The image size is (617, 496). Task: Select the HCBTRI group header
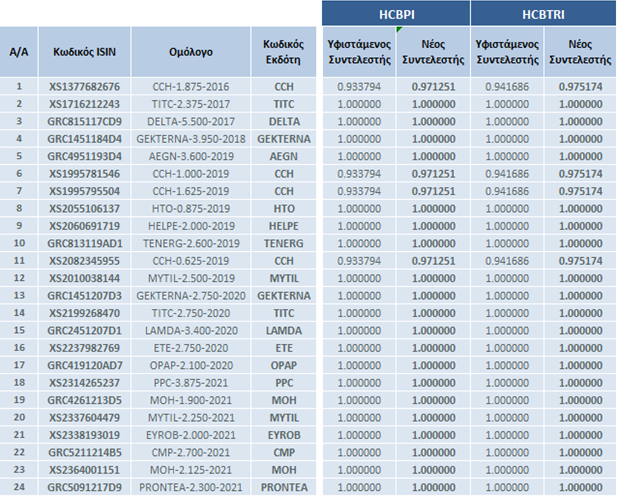[x=542, y=13]
